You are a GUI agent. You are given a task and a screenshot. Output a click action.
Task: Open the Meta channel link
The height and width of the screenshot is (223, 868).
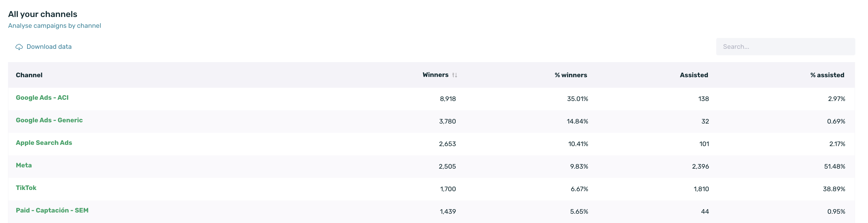click(x=23, y=165)
